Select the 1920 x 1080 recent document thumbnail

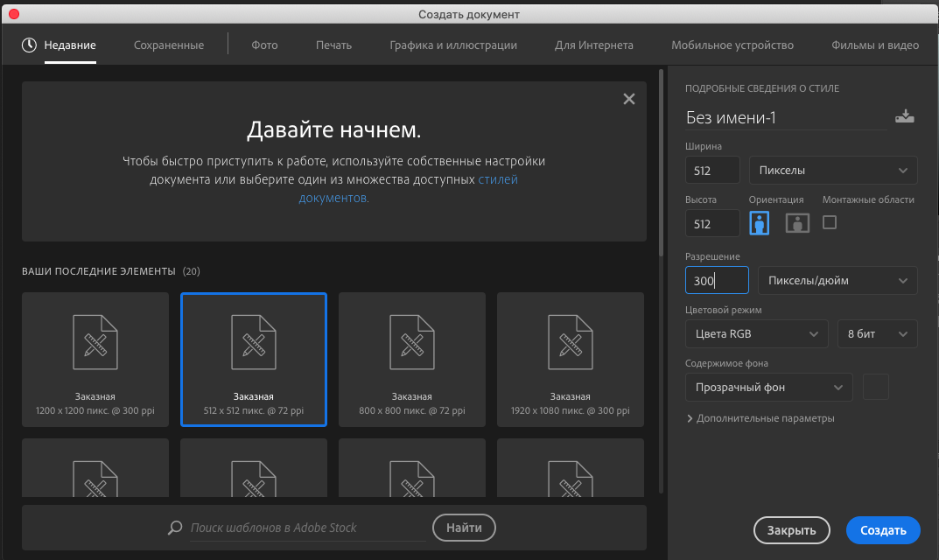point(570,360)
